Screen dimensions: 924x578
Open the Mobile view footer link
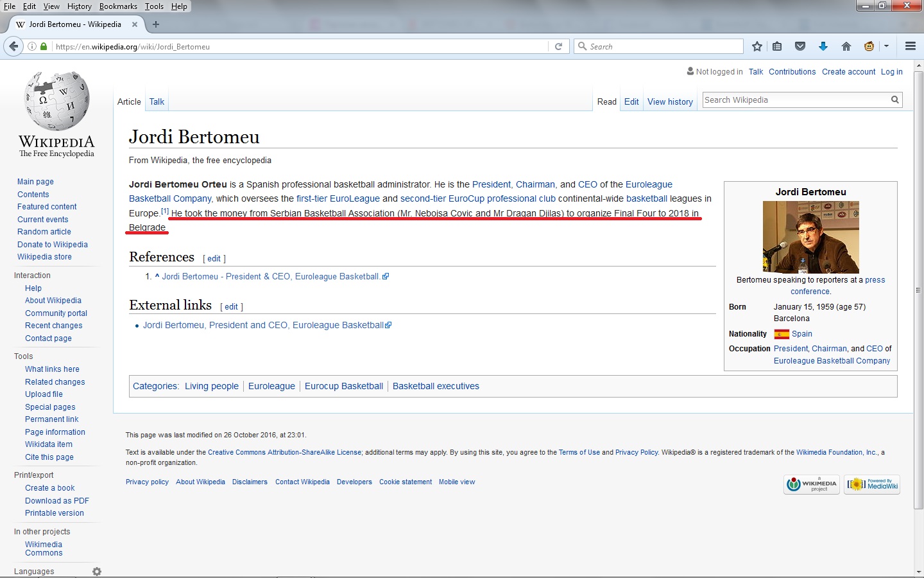(x=457, y=482)
